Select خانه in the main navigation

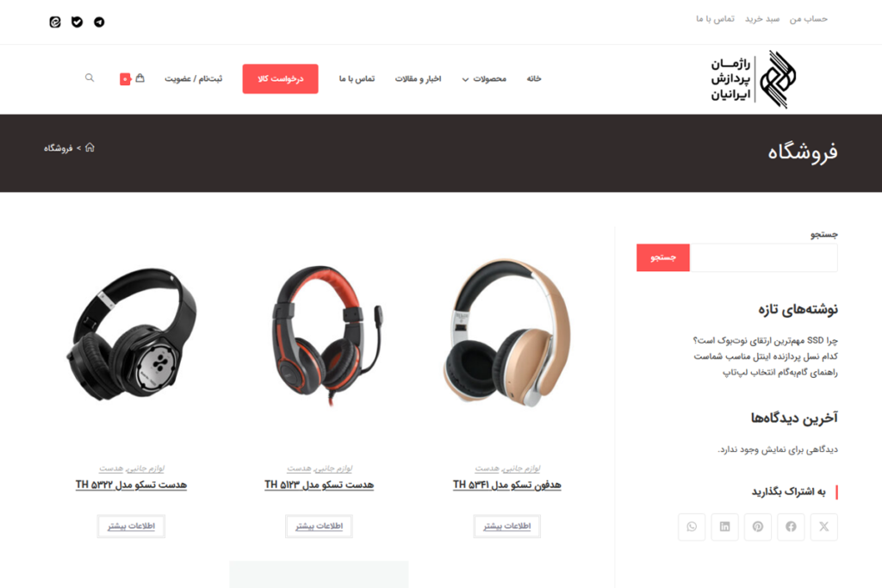[x=534, y=78]
